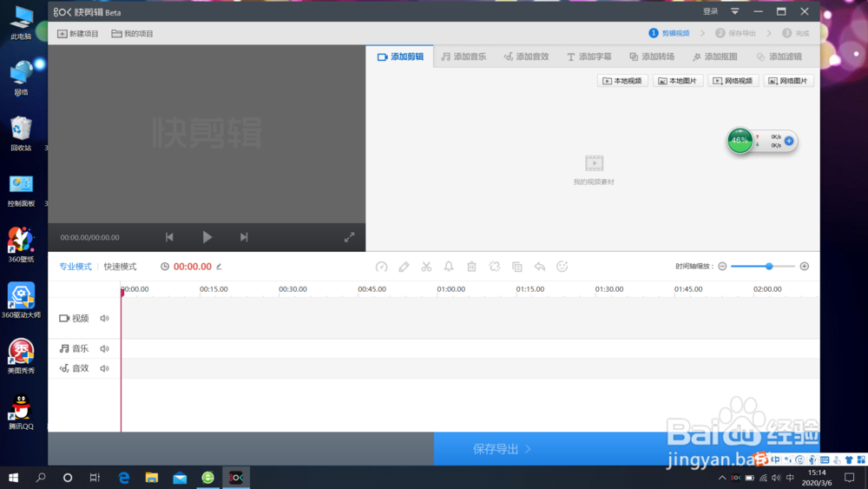
Task: Mute the 视频 track
Action: coord(105,319)
